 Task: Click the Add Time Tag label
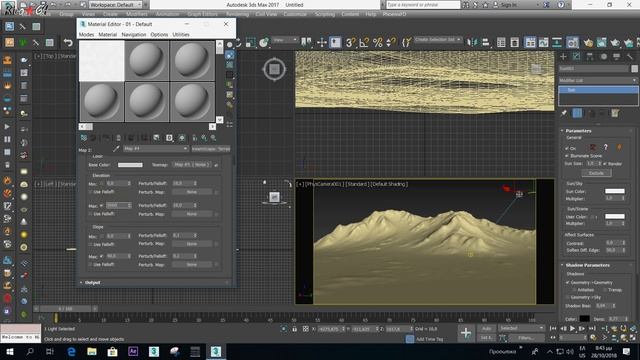pos(429,339)
